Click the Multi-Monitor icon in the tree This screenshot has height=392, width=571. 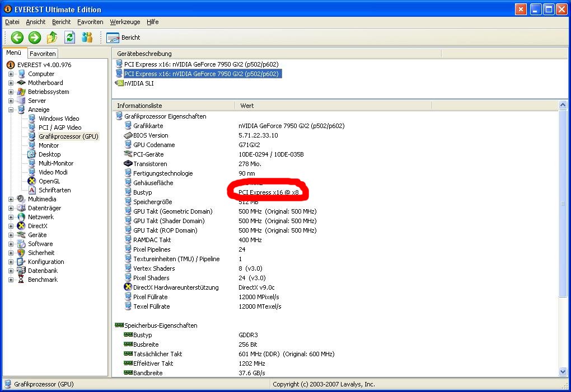click(x=32, y=163)
